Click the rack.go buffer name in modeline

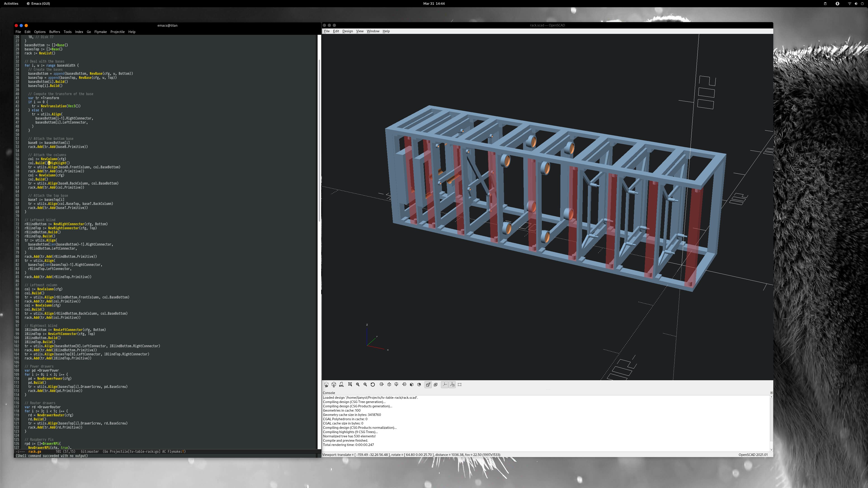(x=35, y=452)
